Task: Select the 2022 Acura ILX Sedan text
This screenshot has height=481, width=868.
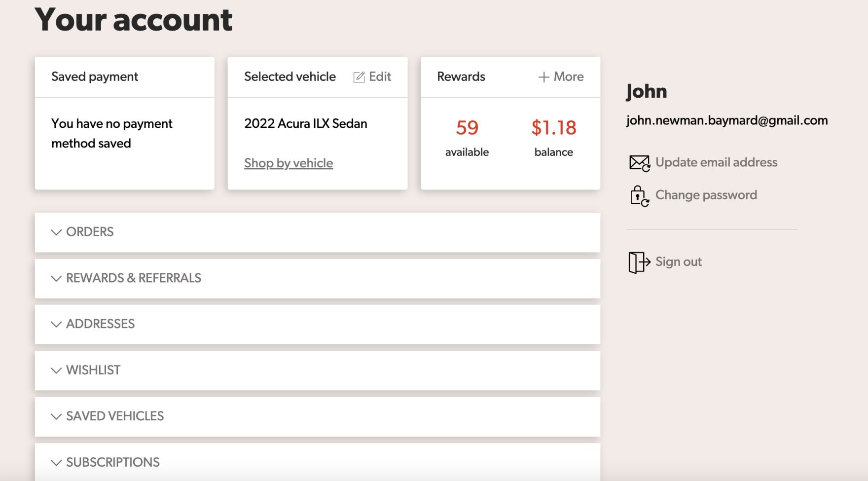Action: [x=305, y=123]
